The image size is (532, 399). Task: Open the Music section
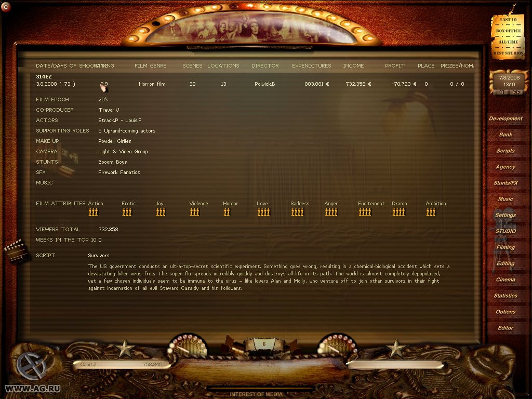click(x=506, y=199)
